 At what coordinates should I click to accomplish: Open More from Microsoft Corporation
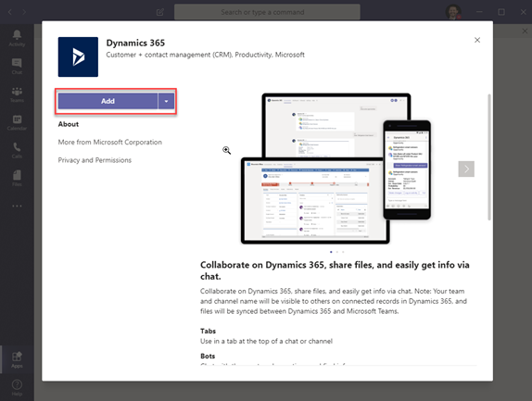click(x=110, y=142)
